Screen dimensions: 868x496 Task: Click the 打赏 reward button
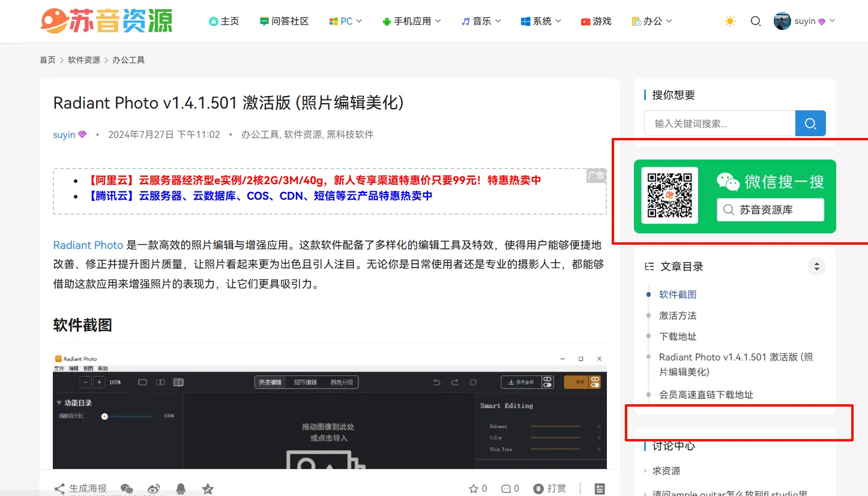click(550, 488)
